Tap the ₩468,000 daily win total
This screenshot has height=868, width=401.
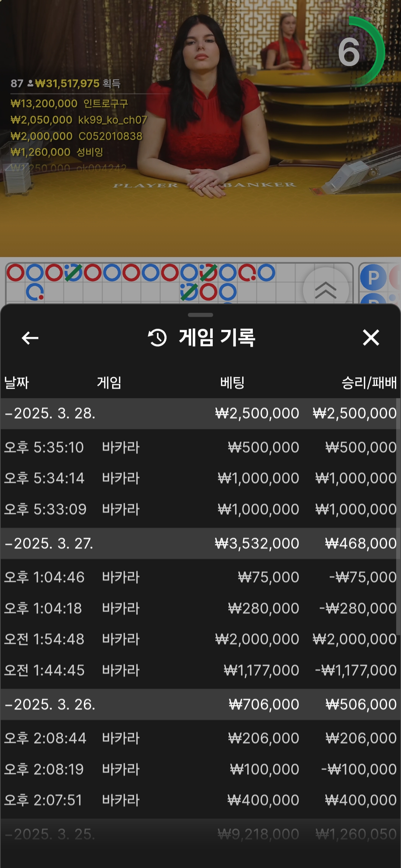361,543
